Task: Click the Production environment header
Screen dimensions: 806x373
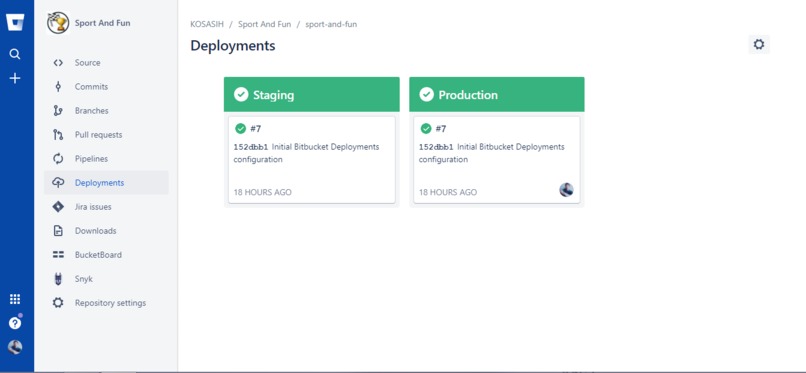Action: [497, 95]
